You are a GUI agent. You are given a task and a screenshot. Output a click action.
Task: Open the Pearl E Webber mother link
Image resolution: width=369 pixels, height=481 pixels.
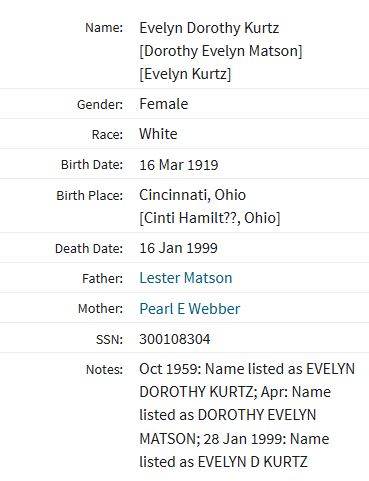[x=190, y=308]
